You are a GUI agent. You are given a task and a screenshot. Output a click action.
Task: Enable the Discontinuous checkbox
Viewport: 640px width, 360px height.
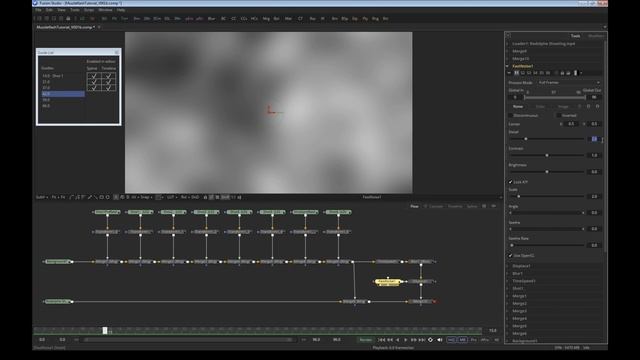point(511,116)
